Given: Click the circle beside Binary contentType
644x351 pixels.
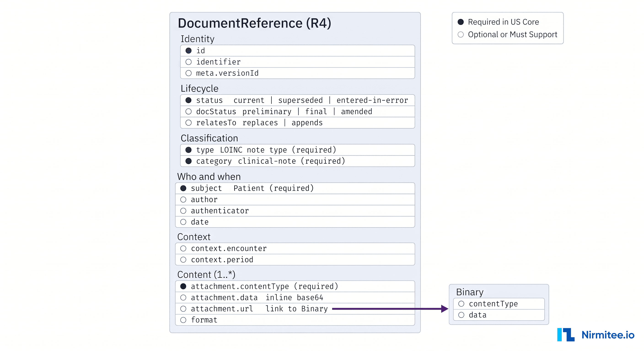Looking at the screenshot, I should pos(461,304).
